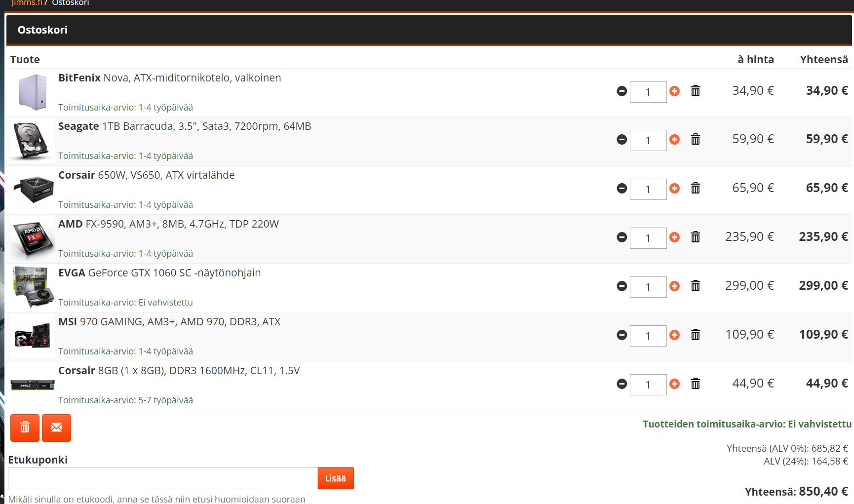Click the Lisää coupon button
Viewport: 854px width, 504px height.
tap(336, 478)
